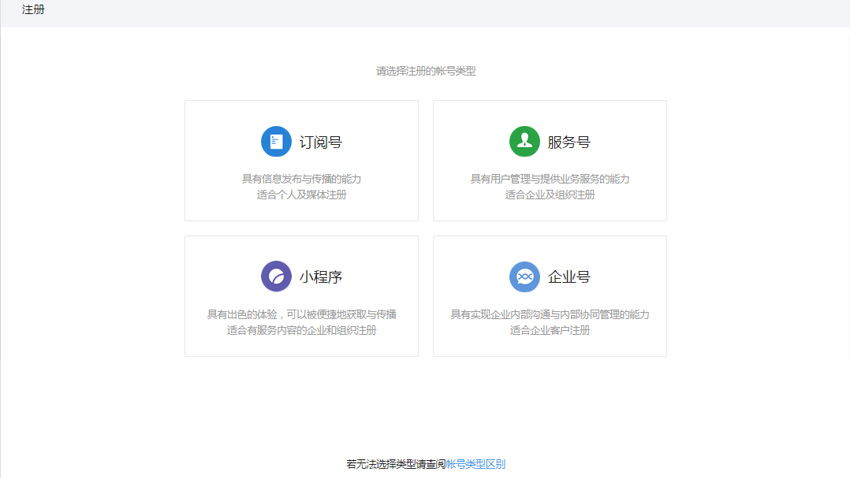Click the blue 订阅号 document icon

pos(276,142)
